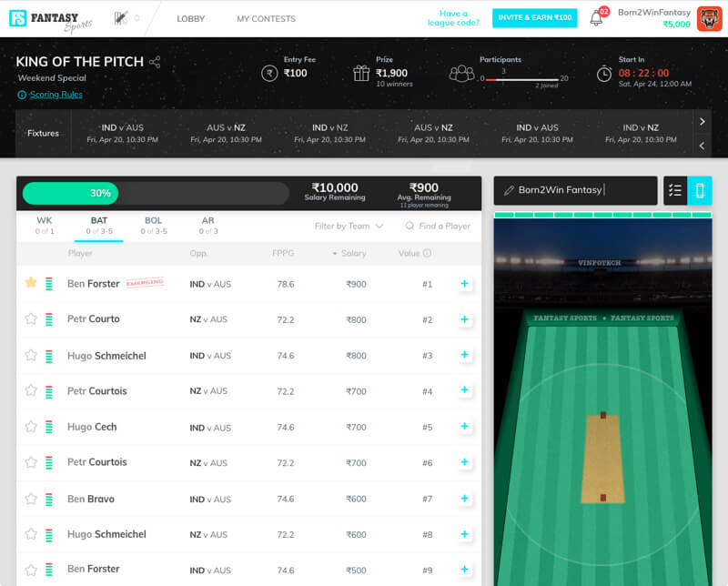Add Ben Forster with plus icon
728x586 pixels.
[x=464, y=284]
